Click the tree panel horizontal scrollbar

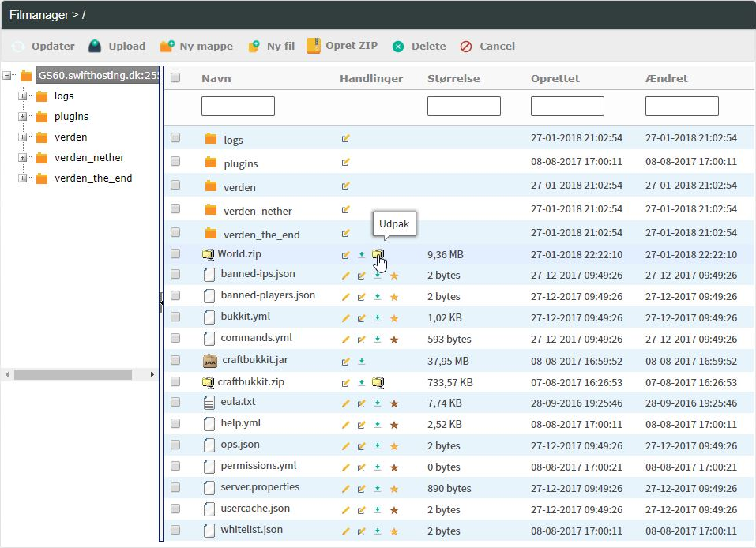(x=73, y=374)
